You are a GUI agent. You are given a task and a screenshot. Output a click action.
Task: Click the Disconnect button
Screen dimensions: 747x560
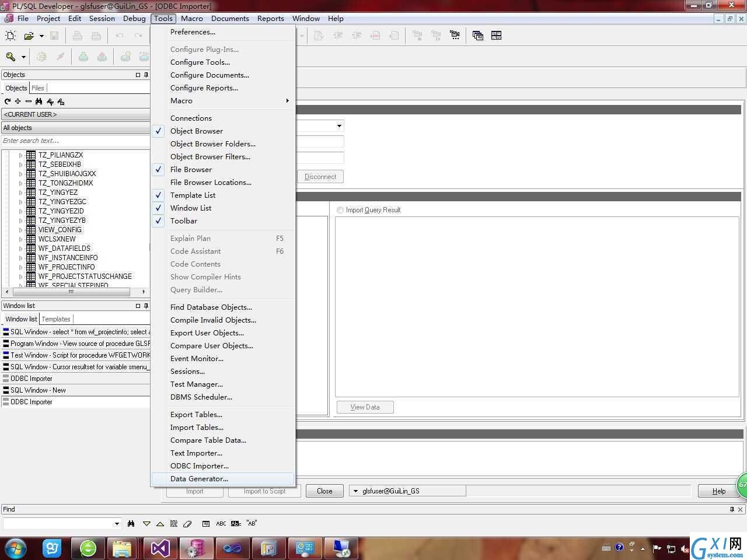coord(320,177)
